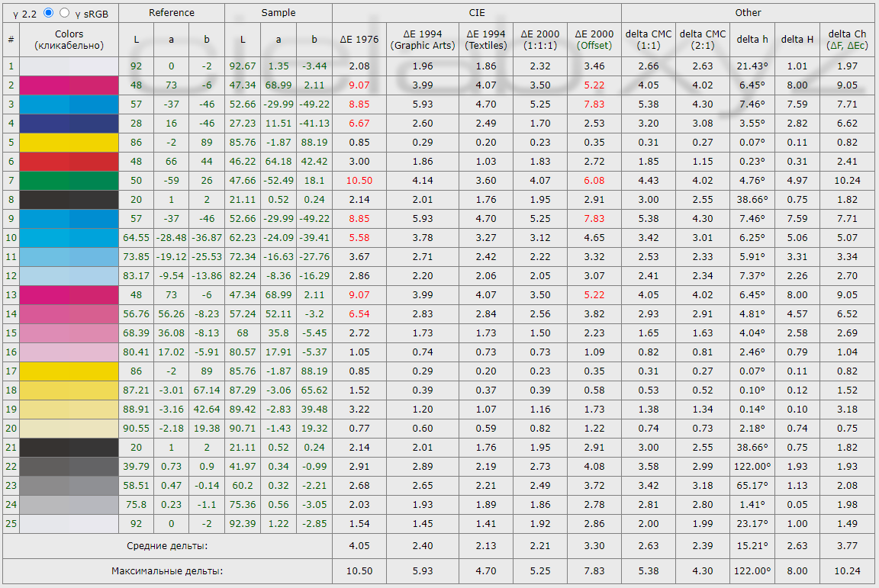Click the '#' column header

point(11,40)
